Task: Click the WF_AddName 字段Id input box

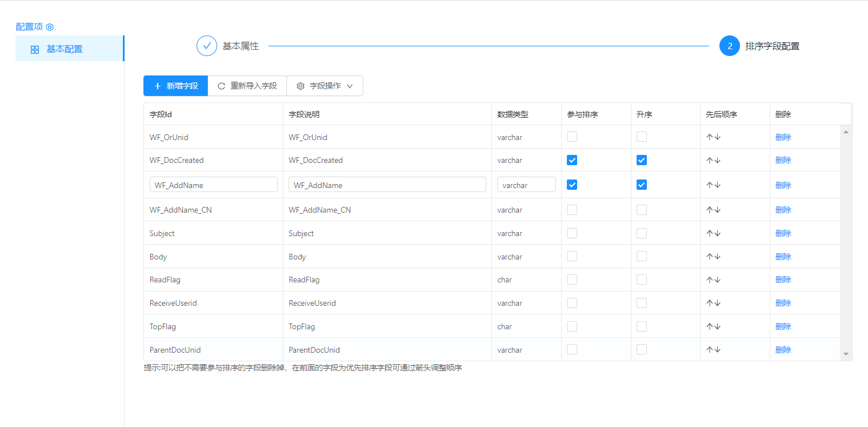Action: pyautogui.click(x=214, y=185)
